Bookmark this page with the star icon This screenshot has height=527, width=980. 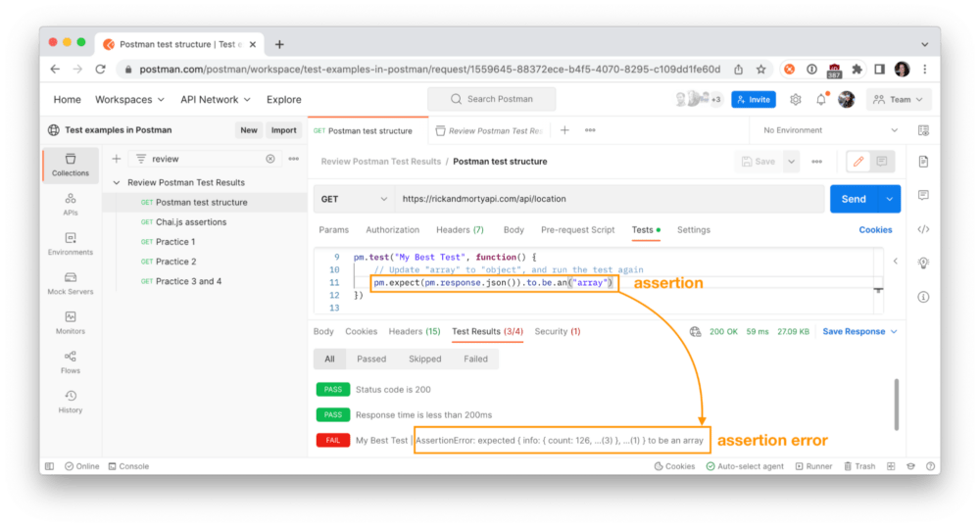pos(760,70)
